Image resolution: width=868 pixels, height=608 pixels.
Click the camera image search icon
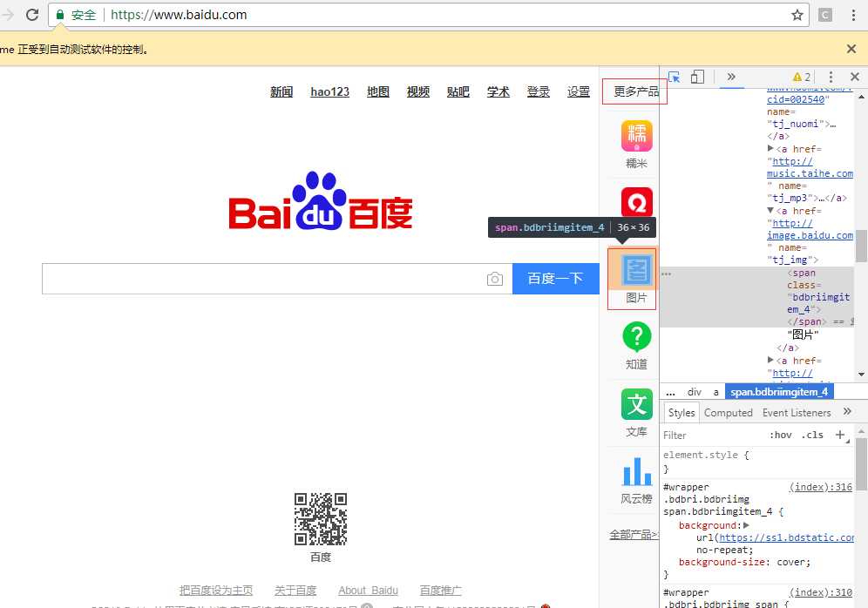pos(495,279)
